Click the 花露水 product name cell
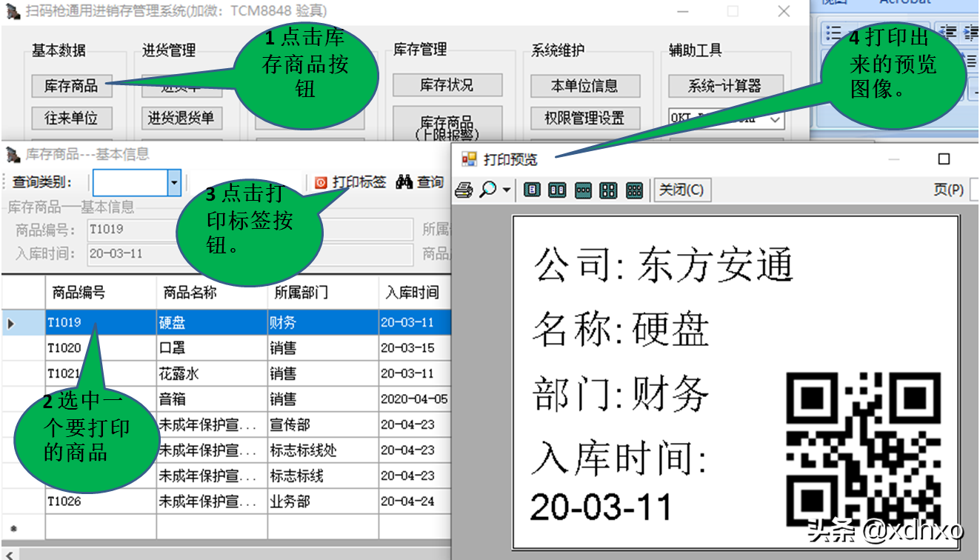 tap(212, 374)
